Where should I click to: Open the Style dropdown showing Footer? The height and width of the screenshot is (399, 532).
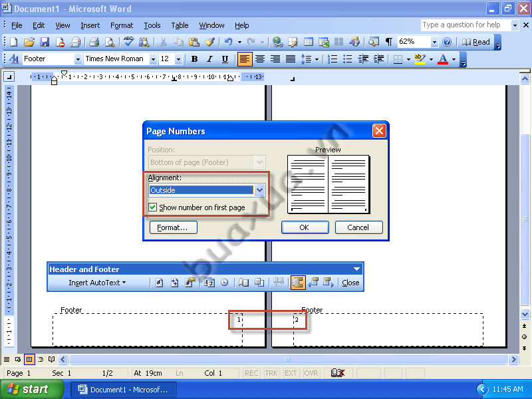click(x=78, y=59)
